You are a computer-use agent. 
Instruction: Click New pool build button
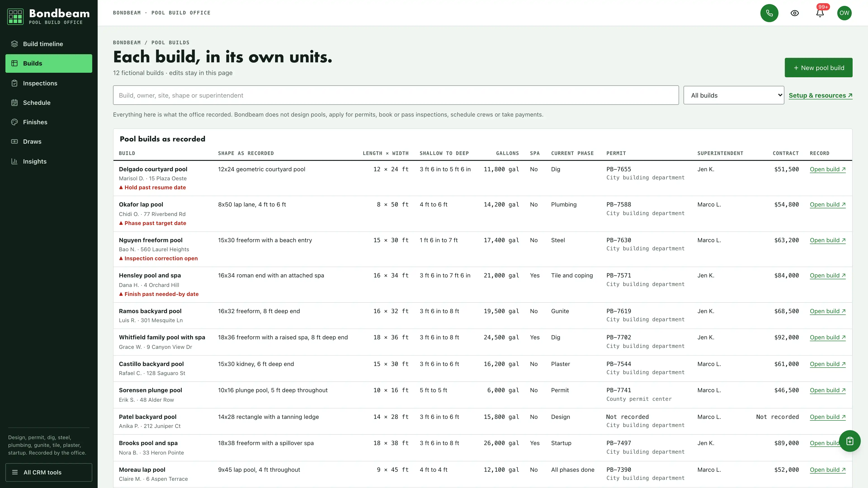pos(818,68)
